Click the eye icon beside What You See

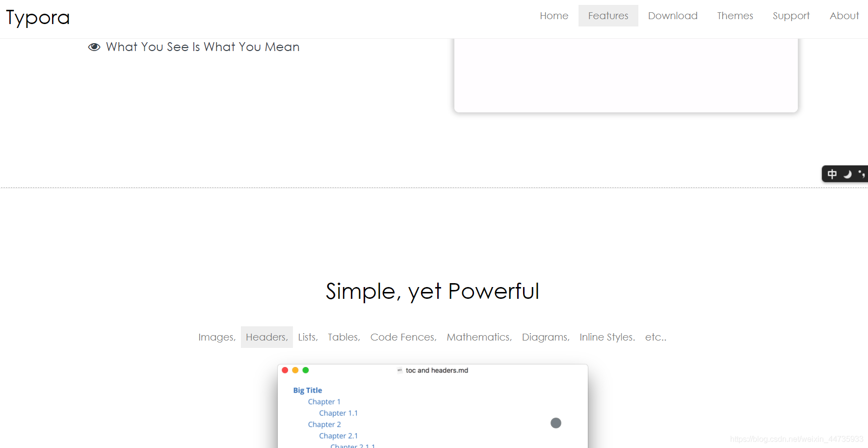click(94, 47)
